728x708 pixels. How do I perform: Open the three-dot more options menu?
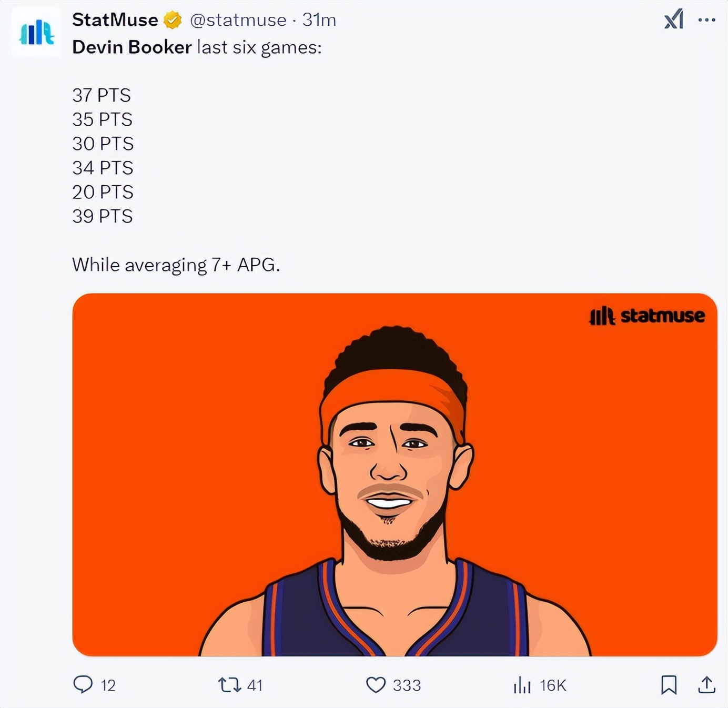[x=706, y=20]
